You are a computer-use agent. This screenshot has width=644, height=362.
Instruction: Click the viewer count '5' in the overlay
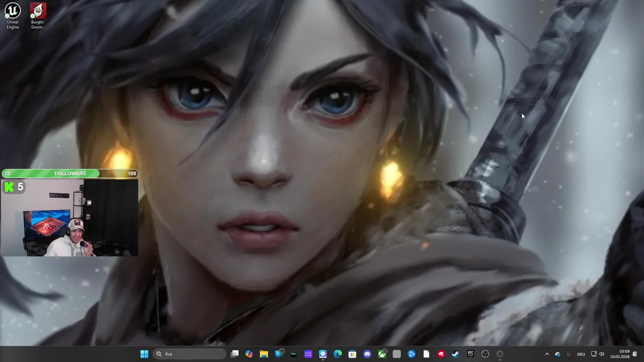point(21,187)
